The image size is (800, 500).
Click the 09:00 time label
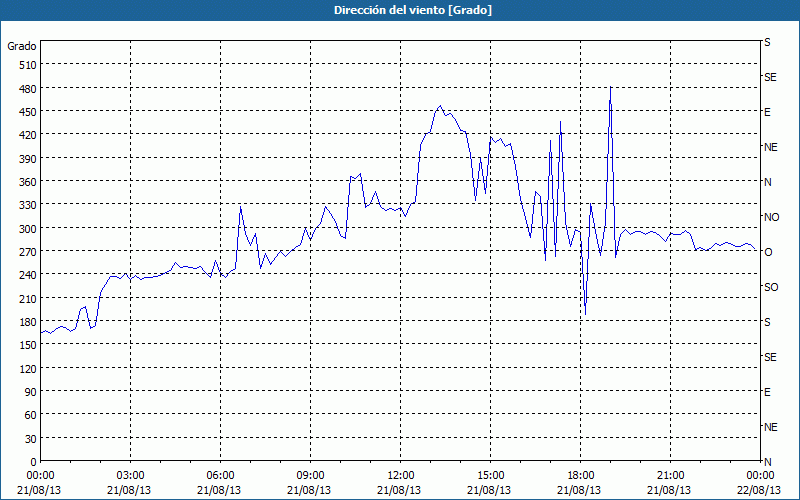click(x=310, y=476)
